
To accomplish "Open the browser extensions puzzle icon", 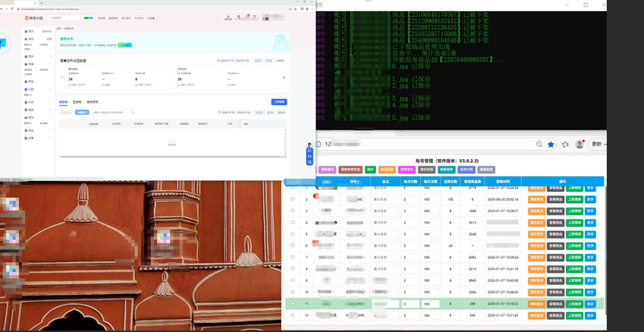I will click(x=566, y=145).
